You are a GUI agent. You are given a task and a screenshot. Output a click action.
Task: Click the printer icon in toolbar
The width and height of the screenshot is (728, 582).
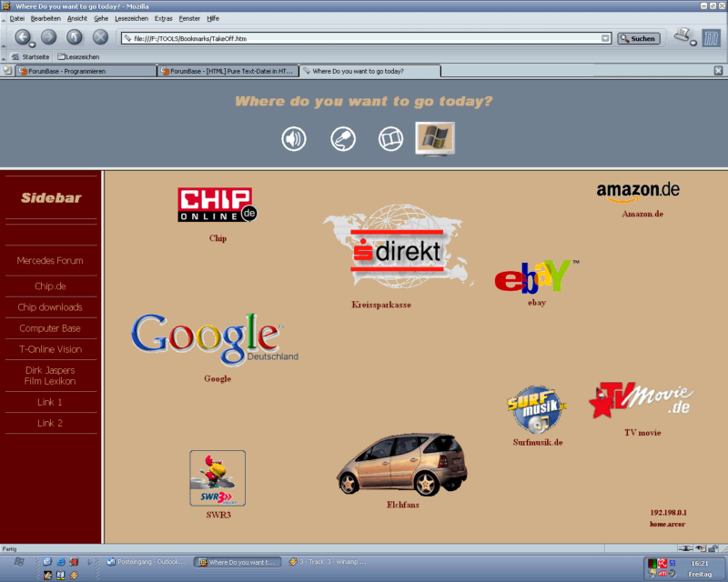pyautogui.click(x=682, y=35)
